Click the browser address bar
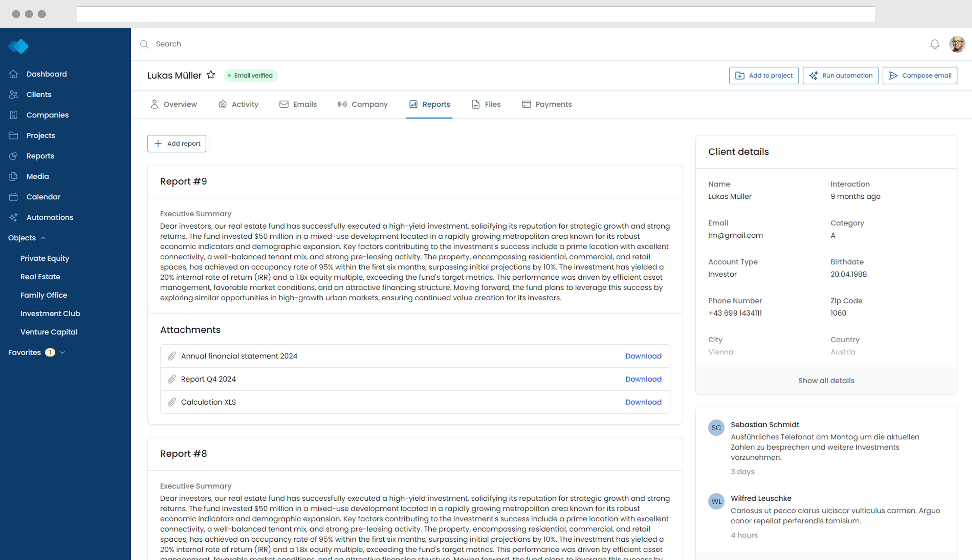Image resolution: width=972 pixels, height=560 pixels. [x=476, y=14]
